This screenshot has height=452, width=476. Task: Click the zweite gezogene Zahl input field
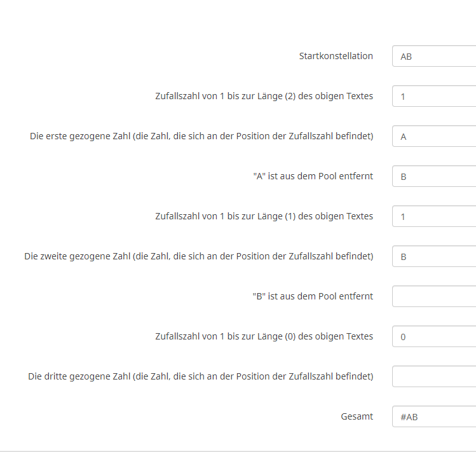[435, 257]
